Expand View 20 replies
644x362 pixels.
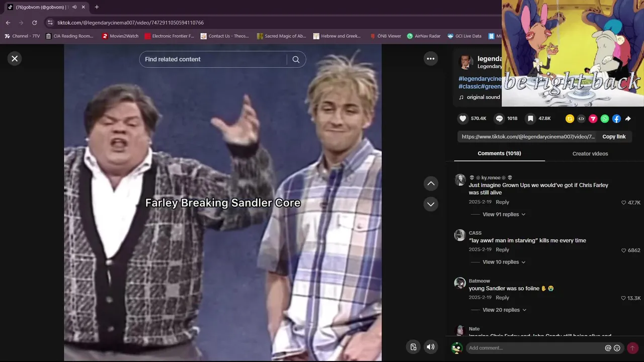click(x=504, y=310)
